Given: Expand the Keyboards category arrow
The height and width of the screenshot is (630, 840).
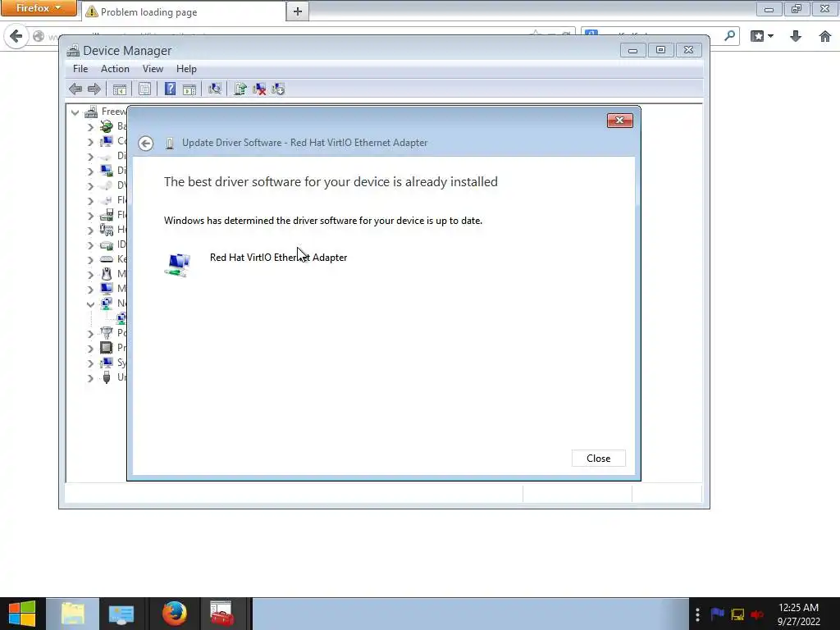Looking at the screenshot, I should [x=90, y=260].
